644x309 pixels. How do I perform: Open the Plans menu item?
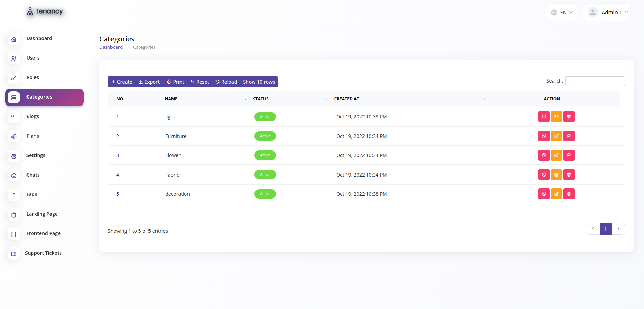point(33,136)
